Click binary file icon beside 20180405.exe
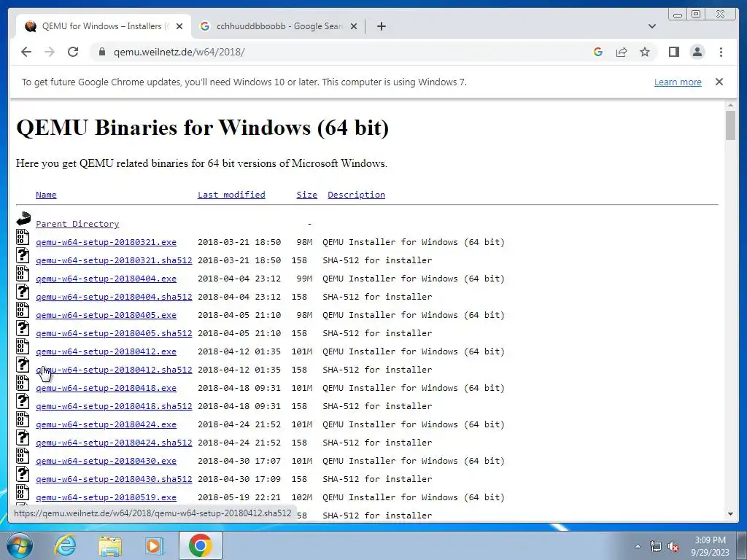The image size is (747, 560). click(x=23, y=309)
